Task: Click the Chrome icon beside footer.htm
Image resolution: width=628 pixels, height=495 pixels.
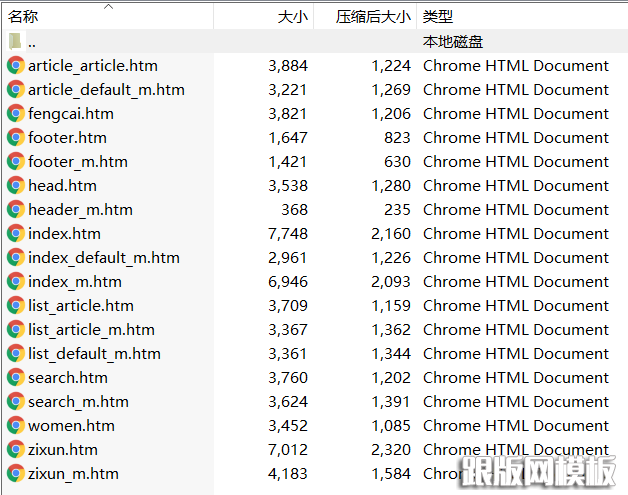Action: coord(16,138)
